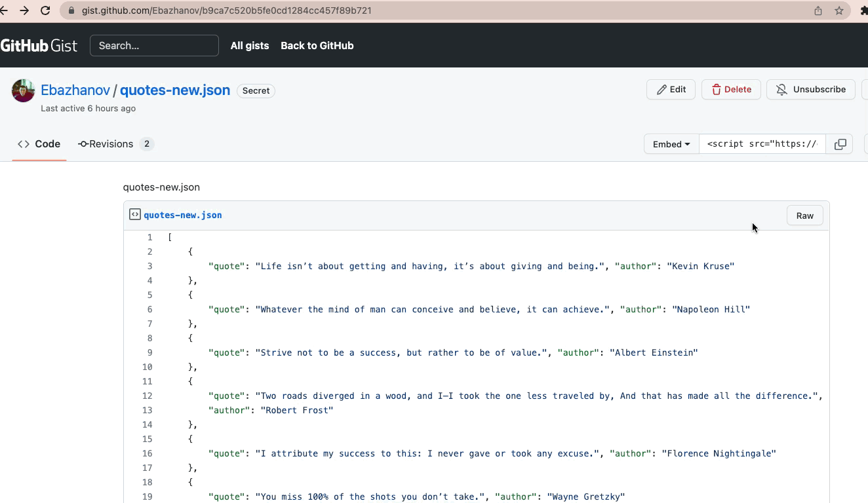The image size is (868, 503).
Task: Click line number 12
Action: click(147, 396)
